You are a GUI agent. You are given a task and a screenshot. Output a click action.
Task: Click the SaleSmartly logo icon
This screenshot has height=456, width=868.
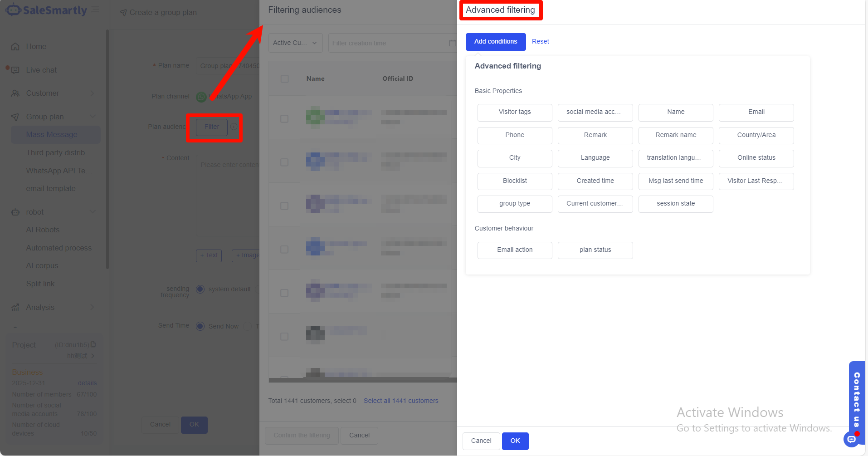pyautogui.click(x=13, y=10)
